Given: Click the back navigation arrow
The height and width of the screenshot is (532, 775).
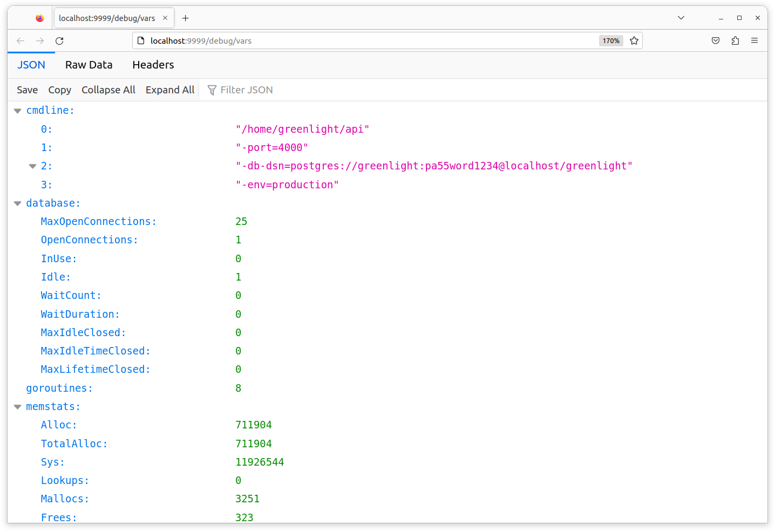Looking at the screenshot, I should click(x=21, y=41).
